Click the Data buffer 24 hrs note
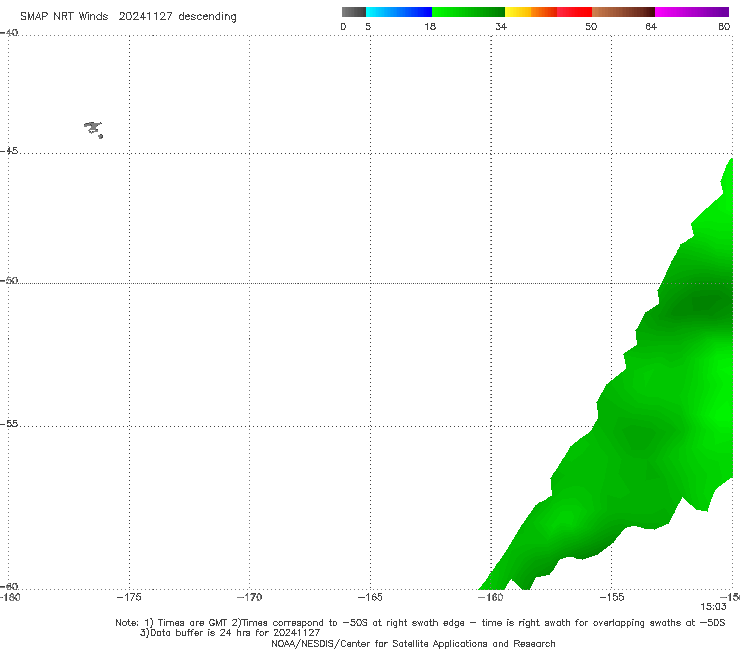The width and height of the screenshot is (740, 650). 230,633
